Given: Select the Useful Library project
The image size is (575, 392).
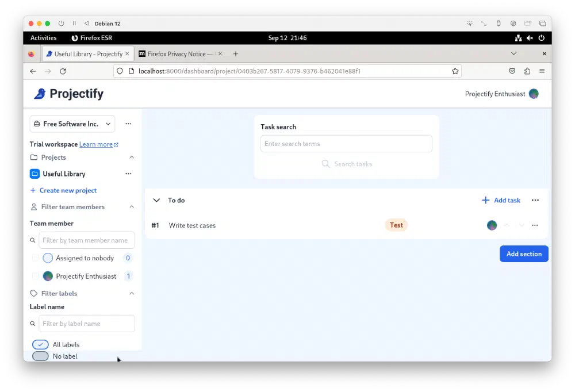Looking at the screenshot, I should coord(64,174).
